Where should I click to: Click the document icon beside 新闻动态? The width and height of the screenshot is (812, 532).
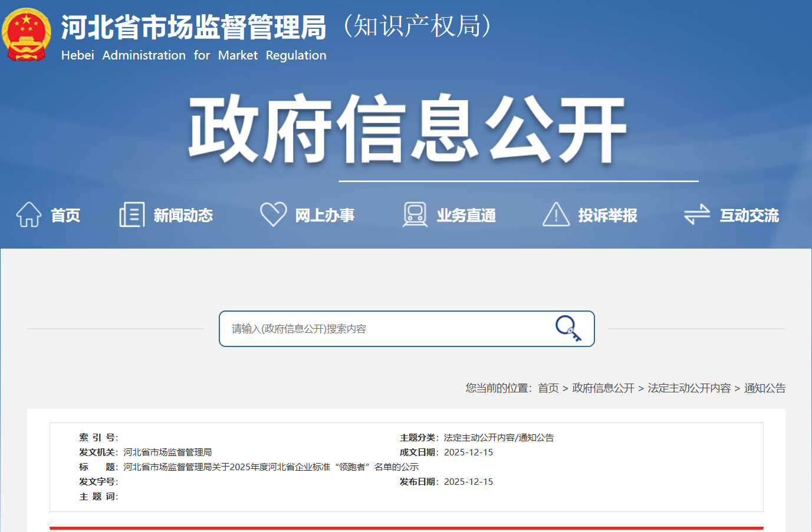click(x=132, y=214)
